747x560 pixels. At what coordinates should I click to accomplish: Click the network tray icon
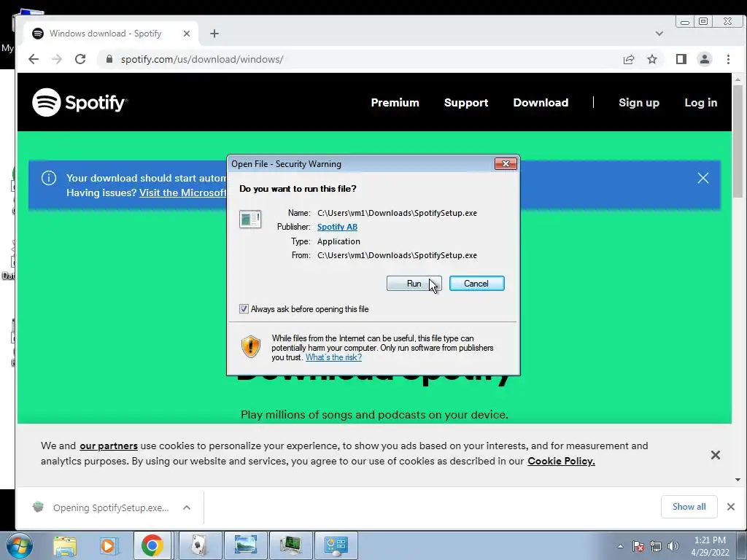(x=656, y=546)
